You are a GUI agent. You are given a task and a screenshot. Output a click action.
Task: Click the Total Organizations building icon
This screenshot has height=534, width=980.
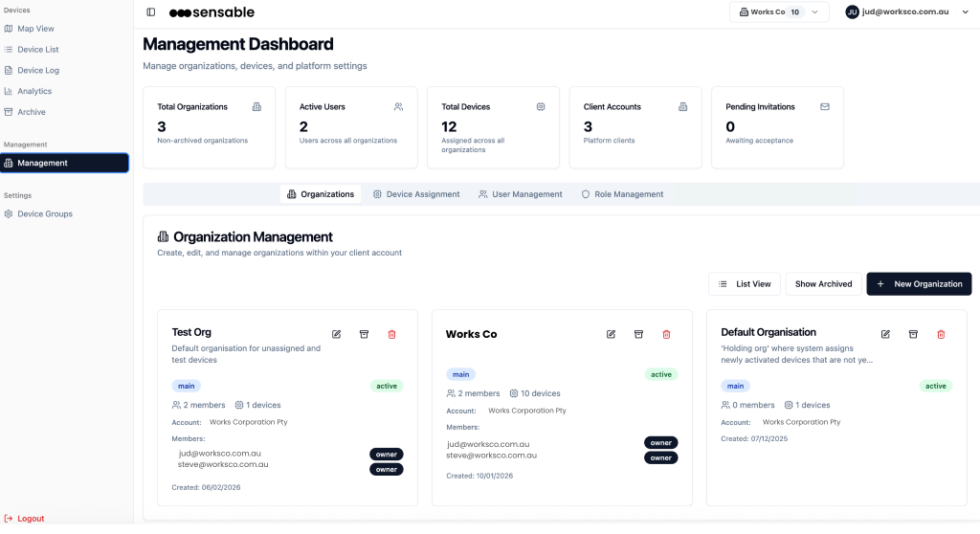click(256, 107)
